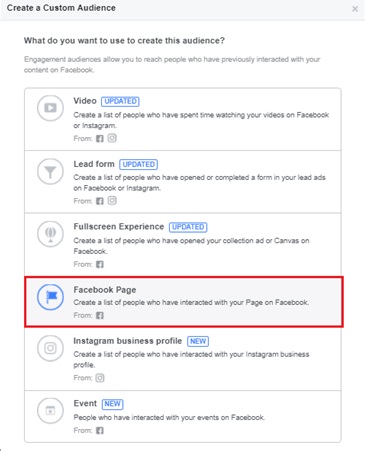Click the Facebook source icon under Event
Image resolution: width=366 pixels, height=451 pixels.
coord(100,430)
